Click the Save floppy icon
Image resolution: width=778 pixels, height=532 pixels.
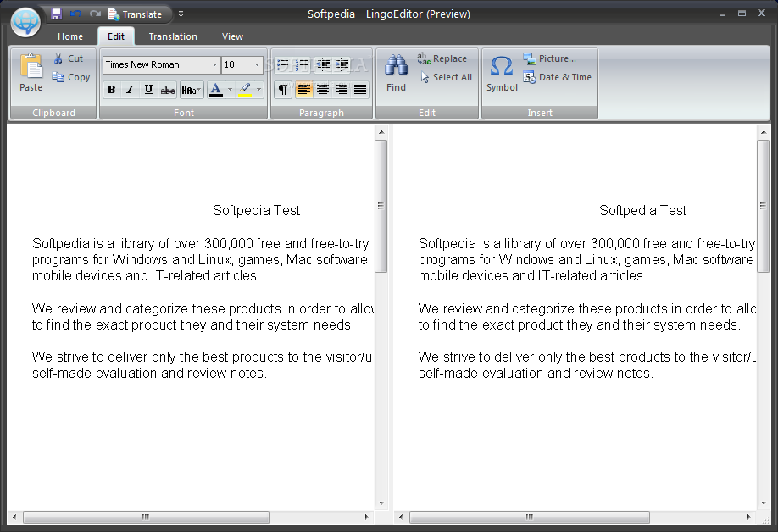(x=56, y=14)
